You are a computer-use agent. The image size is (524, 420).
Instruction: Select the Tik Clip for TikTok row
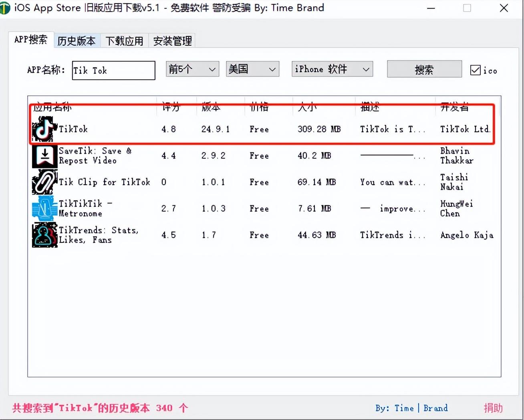click(x=264, y=182)
